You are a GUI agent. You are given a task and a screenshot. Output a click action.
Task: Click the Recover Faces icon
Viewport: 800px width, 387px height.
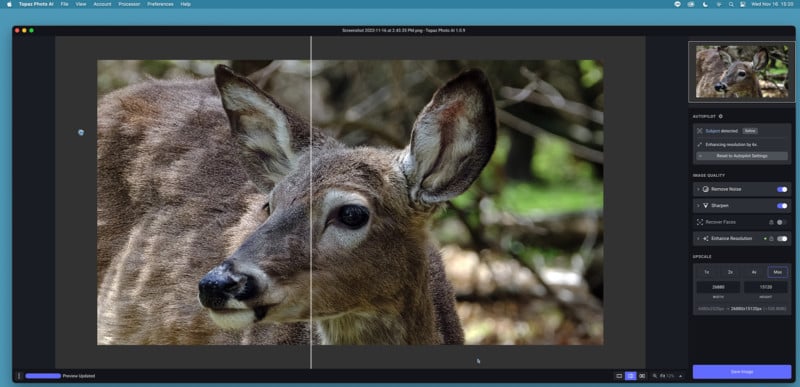tap(699, 222)
